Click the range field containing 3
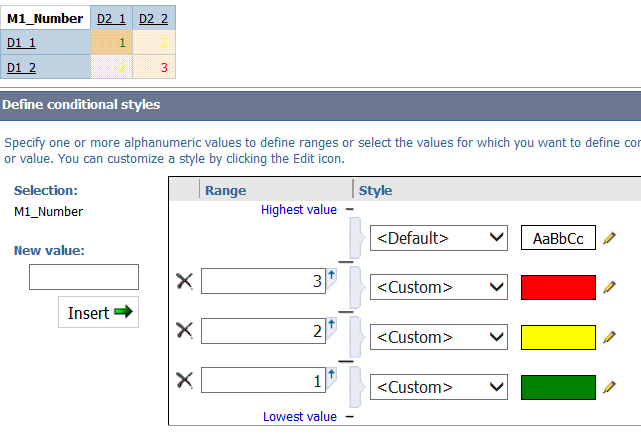Viewport: 641px width, 434px height. tap(263, 281)
